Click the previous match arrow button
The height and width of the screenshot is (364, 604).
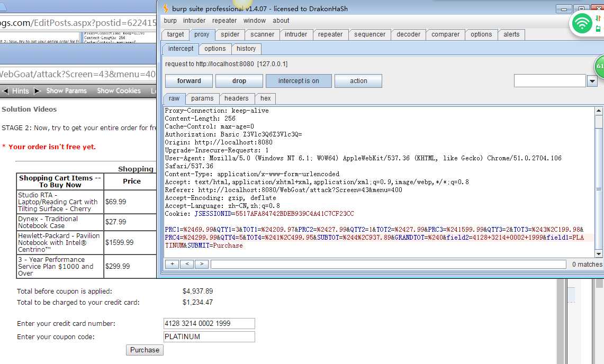[x=187, y=264]
